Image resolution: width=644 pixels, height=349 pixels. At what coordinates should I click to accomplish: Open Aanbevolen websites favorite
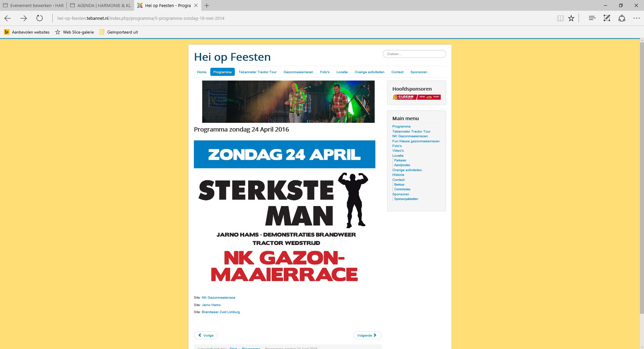(27, 32)
